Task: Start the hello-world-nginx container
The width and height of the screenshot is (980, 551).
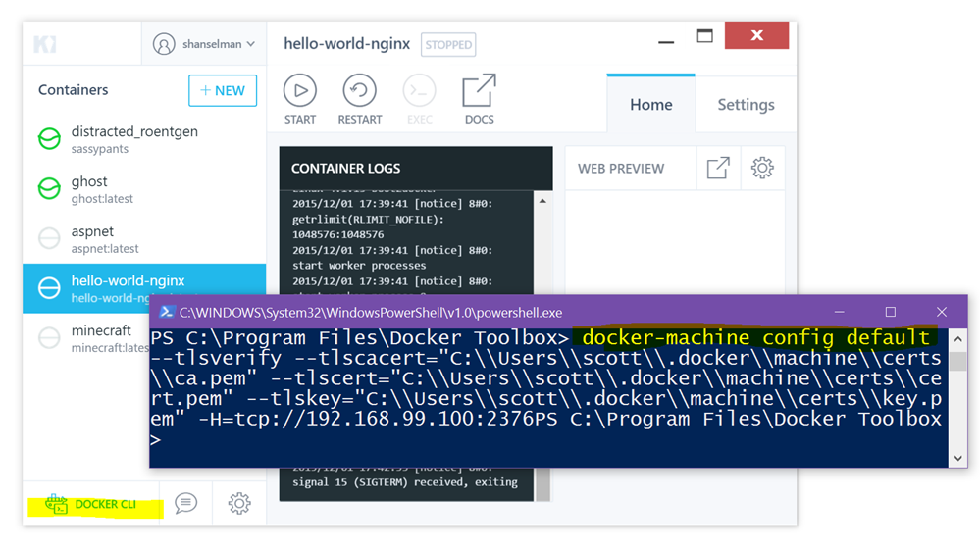Action: click(300, 99)
